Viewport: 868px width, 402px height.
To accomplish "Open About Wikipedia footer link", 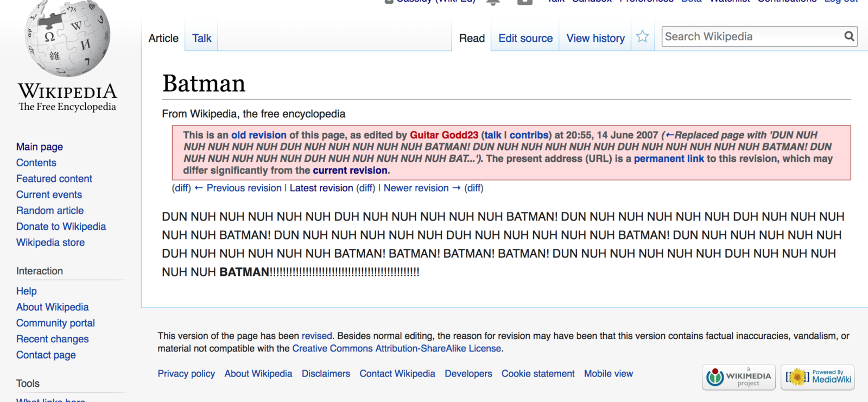I will [258, 373].
